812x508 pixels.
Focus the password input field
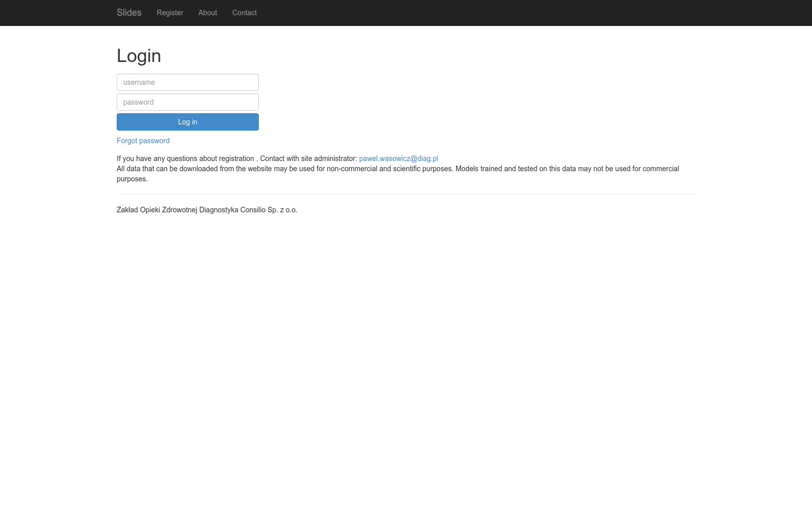pos(188,102)
